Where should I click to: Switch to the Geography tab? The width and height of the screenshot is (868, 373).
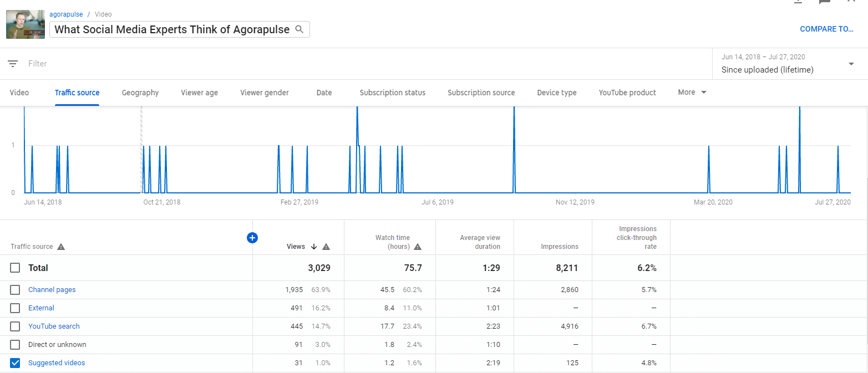[140, 93]
